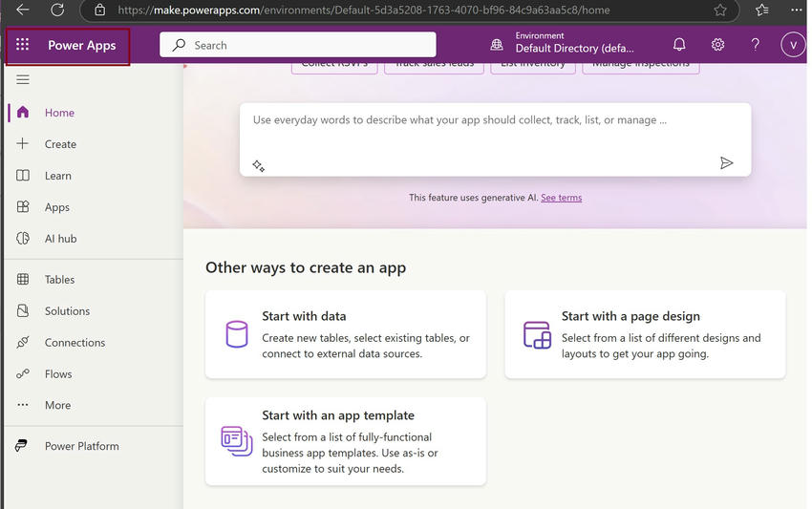Click the Tables grid icon in the sidebar
This screenshot has height=509, width=812.
coord(23,279)
